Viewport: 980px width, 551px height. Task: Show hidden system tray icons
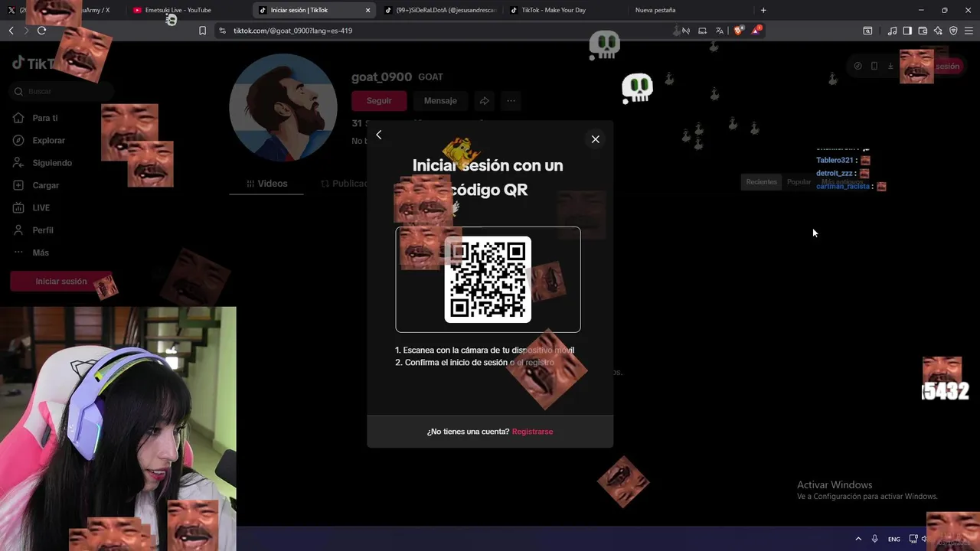[x=857, y=539]
